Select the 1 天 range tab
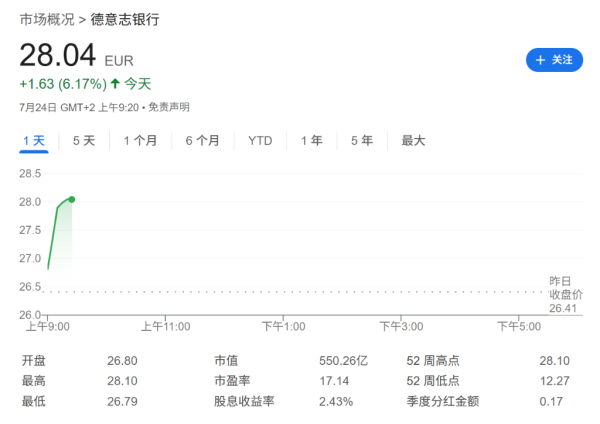 click(34, 141)
